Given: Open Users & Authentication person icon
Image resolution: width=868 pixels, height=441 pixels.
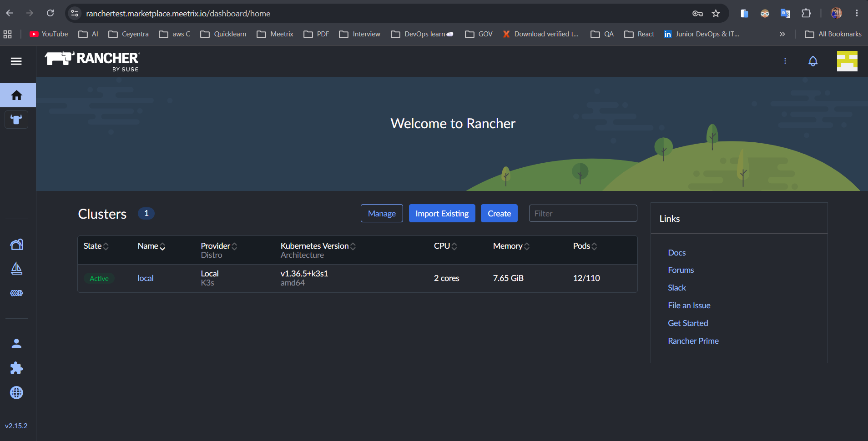Looking at the screenshot, I should (17, 344).
